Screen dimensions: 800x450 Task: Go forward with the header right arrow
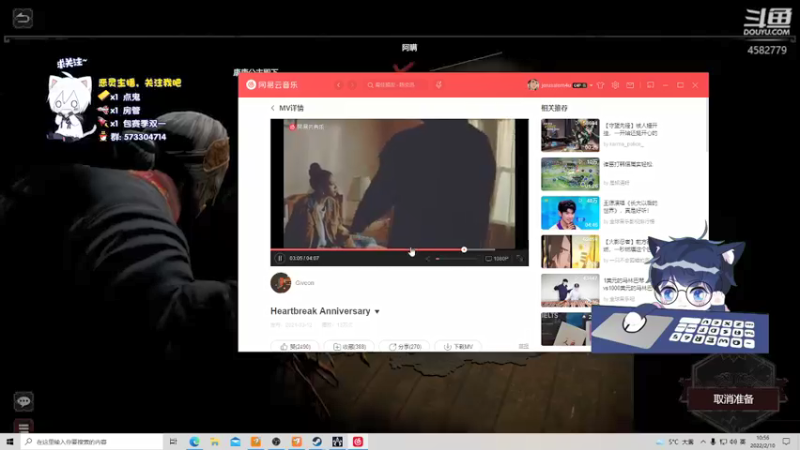click(352, 85)
